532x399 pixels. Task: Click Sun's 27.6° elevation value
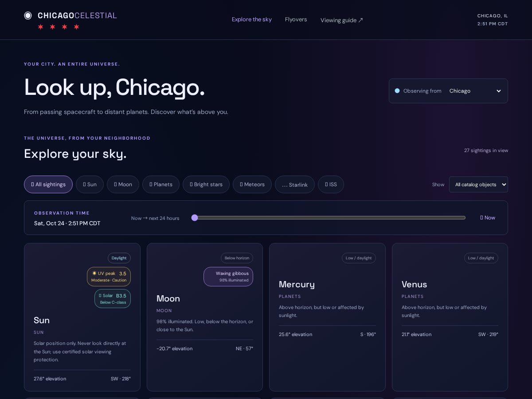pos(50,379)
